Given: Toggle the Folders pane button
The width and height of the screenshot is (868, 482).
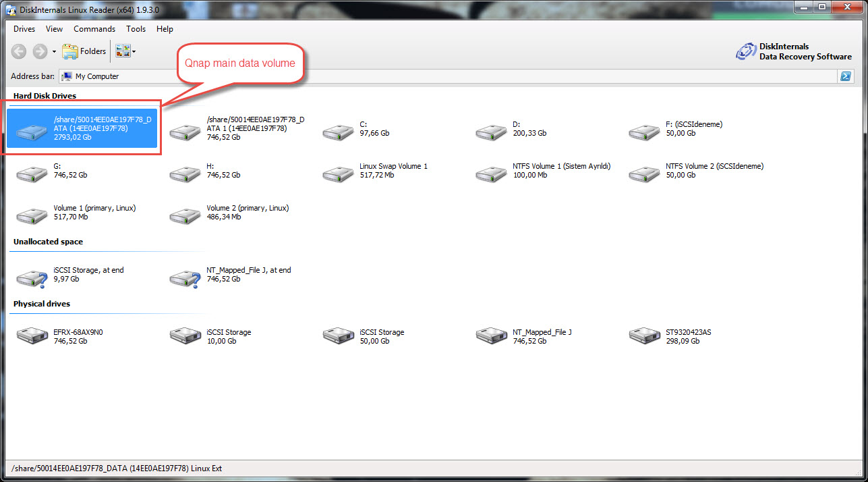Looking at the screenshot, I should pyautogui.click(x=84, y=51).
